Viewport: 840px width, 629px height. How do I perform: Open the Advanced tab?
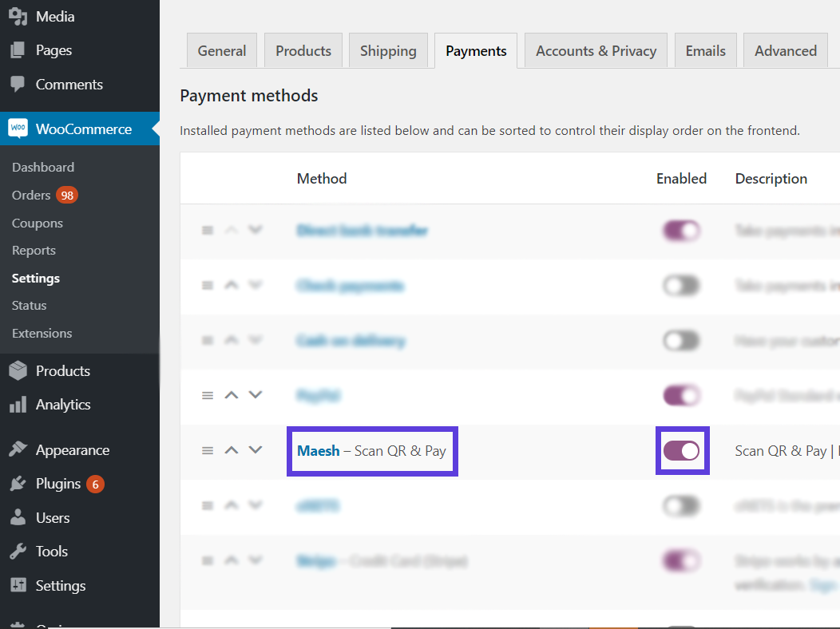tap(786, 51)
